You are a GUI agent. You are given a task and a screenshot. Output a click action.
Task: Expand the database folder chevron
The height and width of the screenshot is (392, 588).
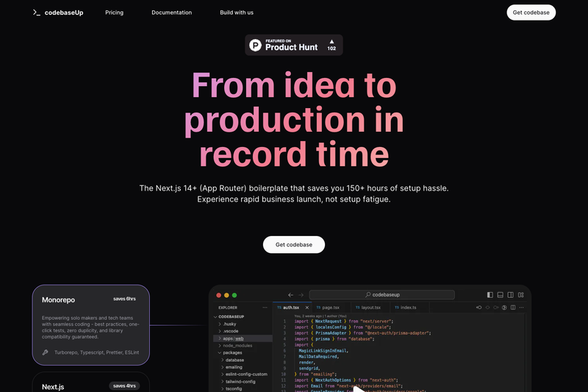pyautogui.click(x=223, y=360)
